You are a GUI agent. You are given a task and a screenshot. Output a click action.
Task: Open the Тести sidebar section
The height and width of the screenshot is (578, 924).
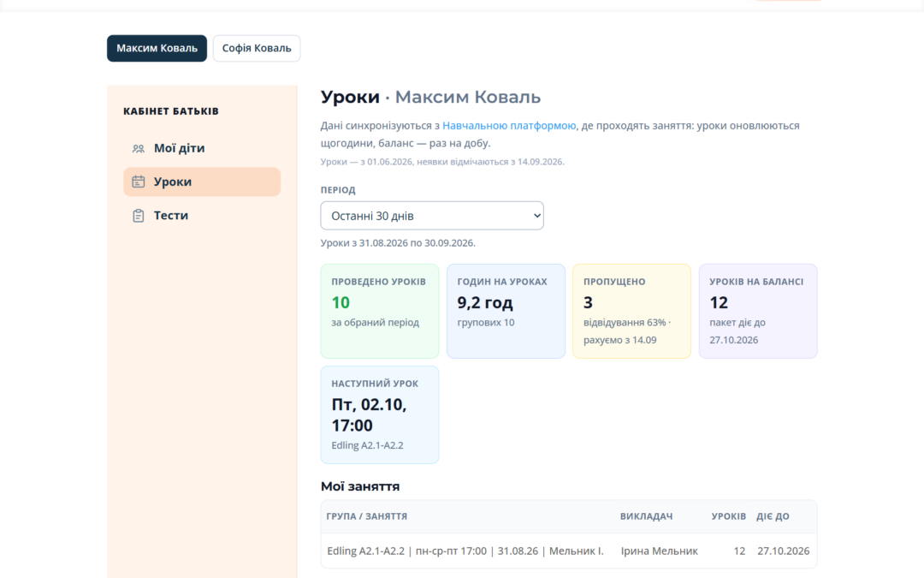202,216
